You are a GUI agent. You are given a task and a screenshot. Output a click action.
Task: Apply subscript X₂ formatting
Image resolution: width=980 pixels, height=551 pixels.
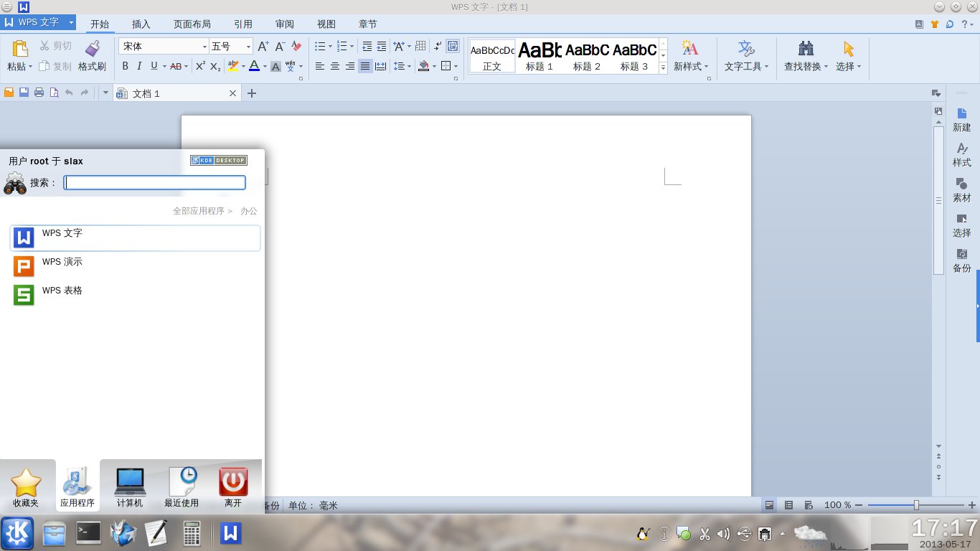[x=215, y=66]
